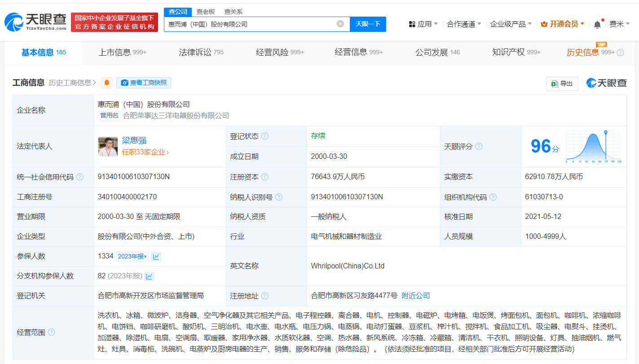
Task: Switch to the 历史信息 VIP tab
Action: coord(590,53)
